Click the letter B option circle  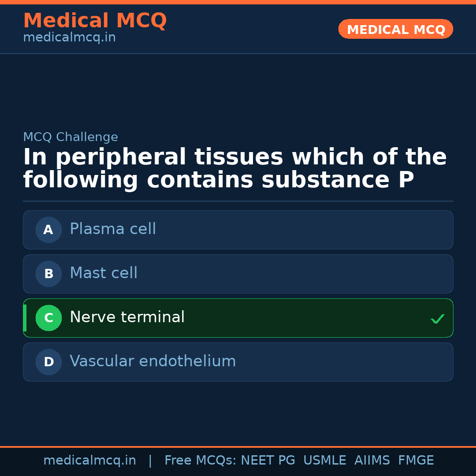tap(48, 274)
